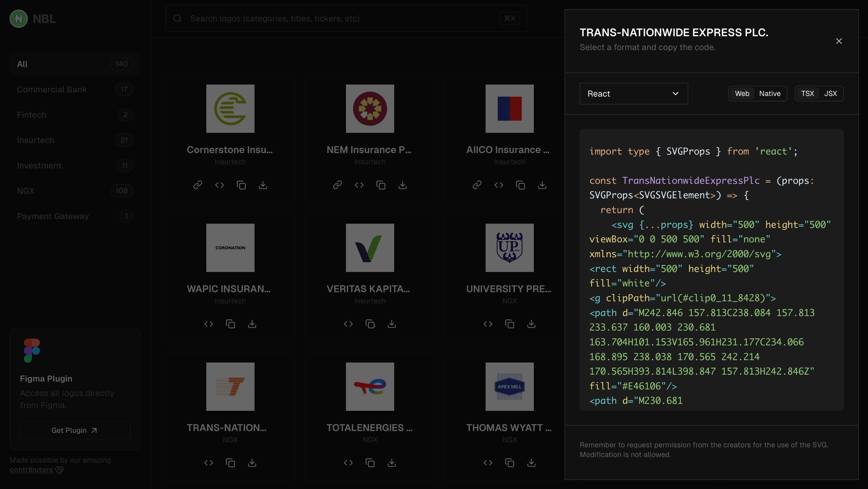868x489 pixels.
Task: Copy TotalEnergies logo SVG
Action: click(x=370, y=463)
